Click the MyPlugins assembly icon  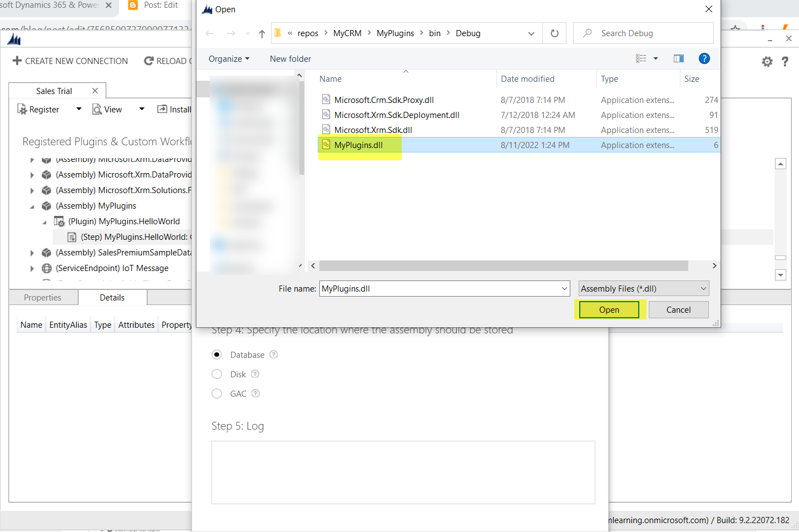(x=47, y=206)
